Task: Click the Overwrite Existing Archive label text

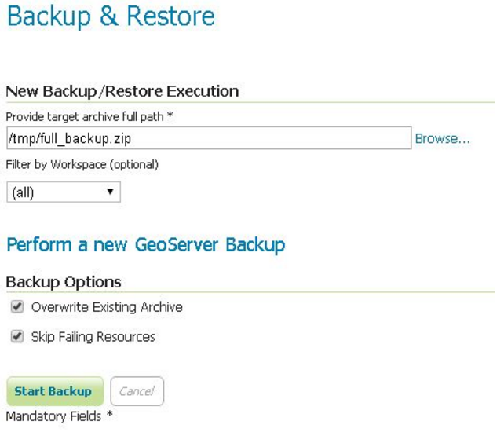Action: pos(107,307)
